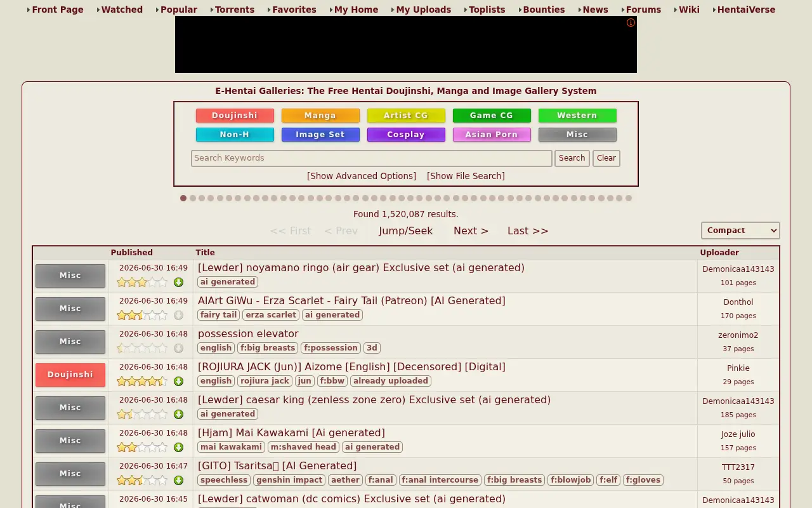Screen dimensions: 812x508
Task: Toggle the Game CG category filter
Action: click(492, 116)
